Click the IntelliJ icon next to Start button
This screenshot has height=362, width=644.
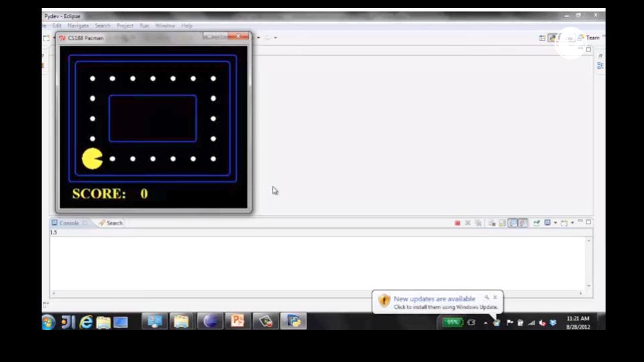[x=68, y=322]
